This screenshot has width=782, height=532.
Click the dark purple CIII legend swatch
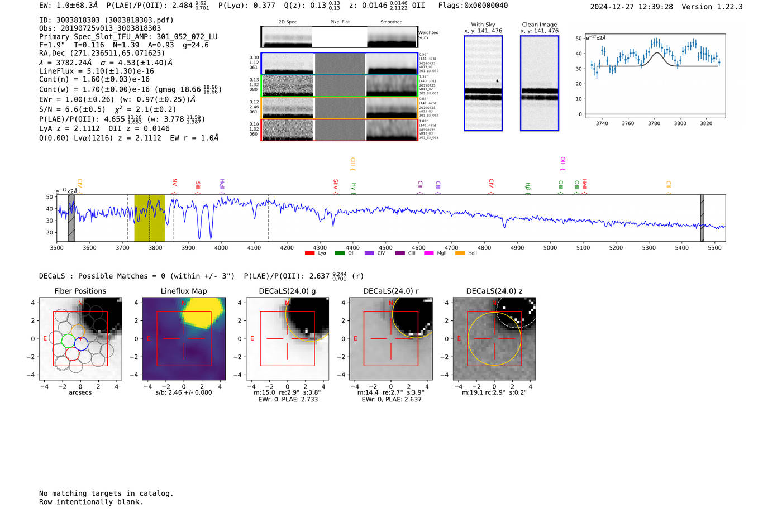point(400,253)
